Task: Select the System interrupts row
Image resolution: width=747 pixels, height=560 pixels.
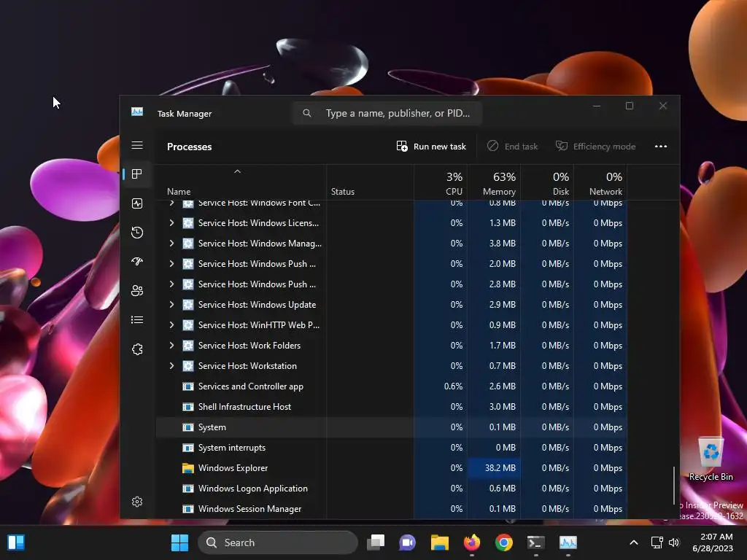Action: (x=391, y=448)
